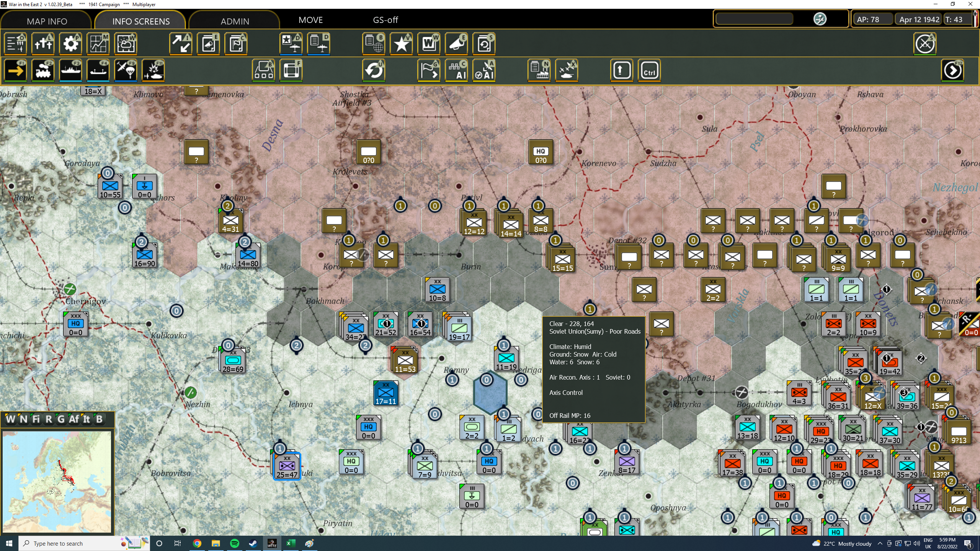Open the Events log megaphone page icon
The image size is (980, 551).
[209, 44]
